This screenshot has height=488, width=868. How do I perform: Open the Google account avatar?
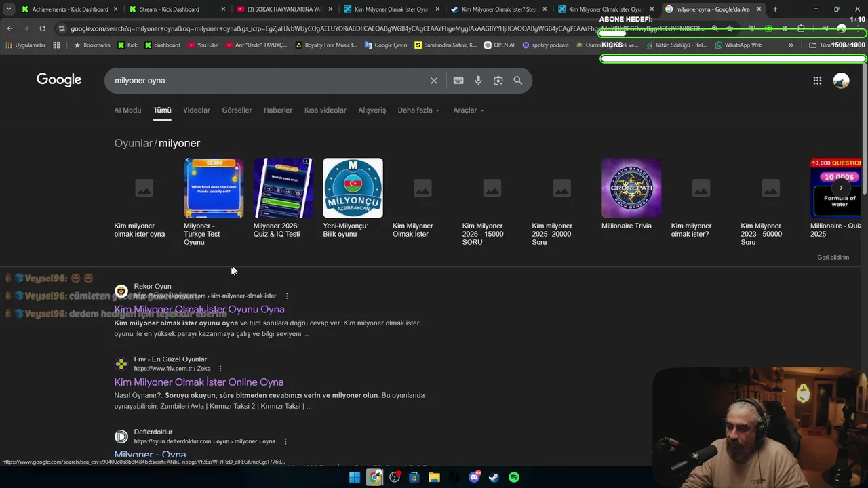click(x=841, y=81)
